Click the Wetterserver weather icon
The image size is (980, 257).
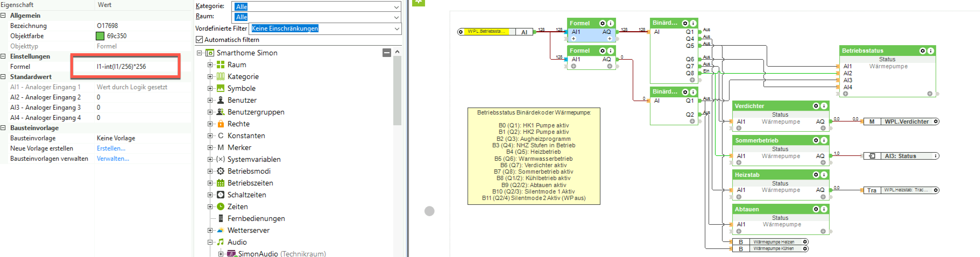pyautogui.click(x=220, y=230)
